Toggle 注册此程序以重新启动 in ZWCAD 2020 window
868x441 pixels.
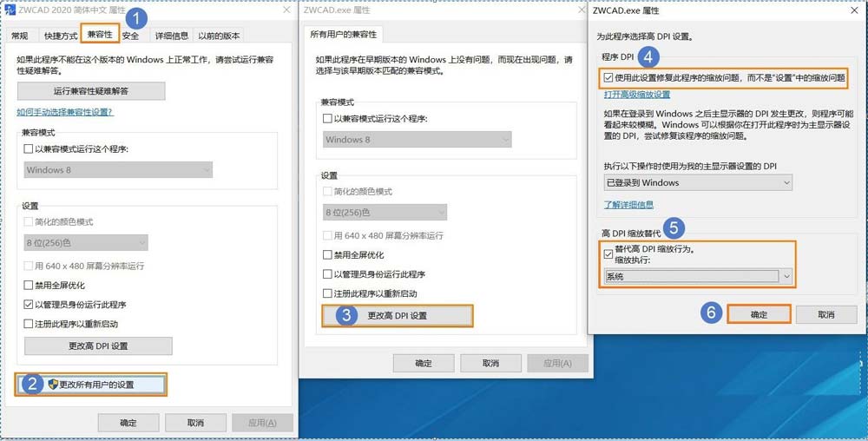29,324
